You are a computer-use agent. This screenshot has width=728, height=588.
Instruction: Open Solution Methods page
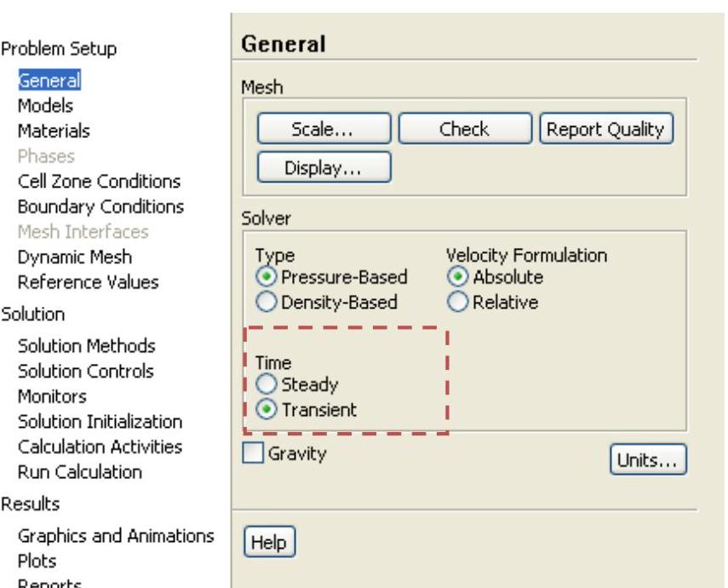click(87, 346)
